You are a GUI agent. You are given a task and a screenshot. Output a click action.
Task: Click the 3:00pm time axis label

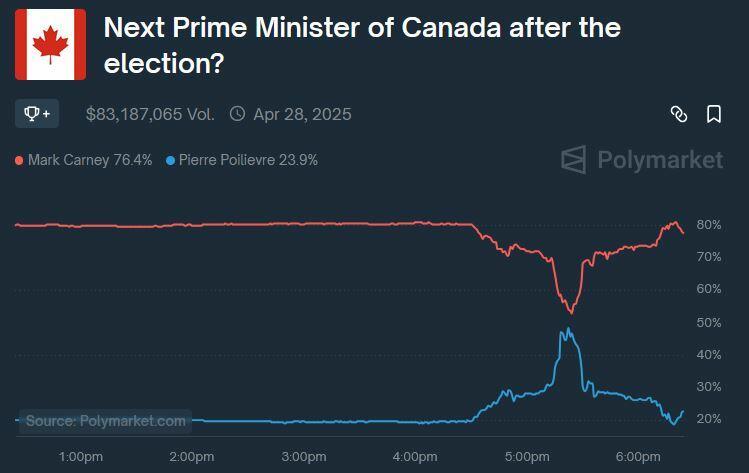click(x=303, y=457)
